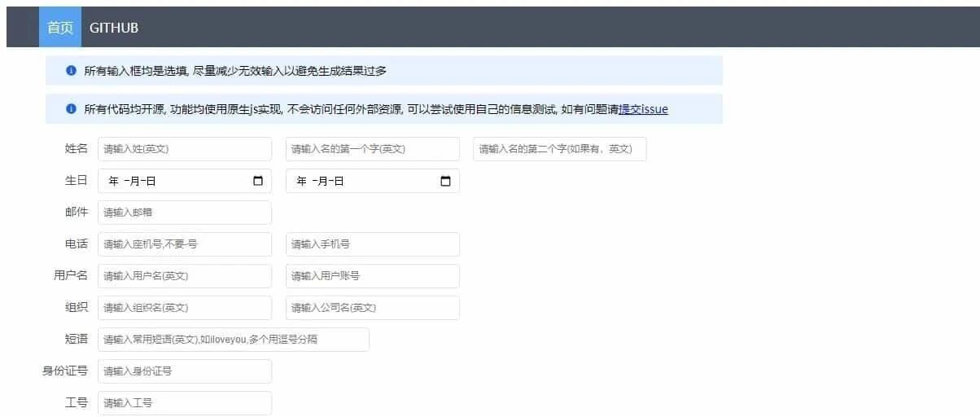Click the 电话 label
Image resolution: width=980 pixels, height=417 pixels.
[77, 244]
